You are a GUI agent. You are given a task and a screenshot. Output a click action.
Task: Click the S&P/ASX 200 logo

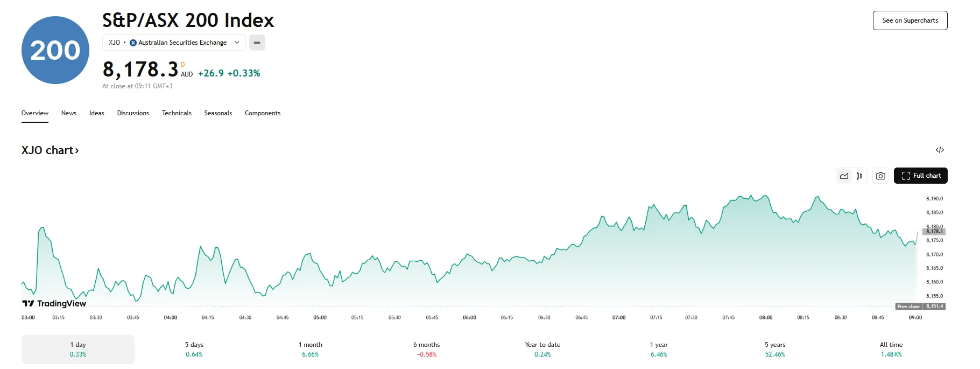(x=55, y=50)
